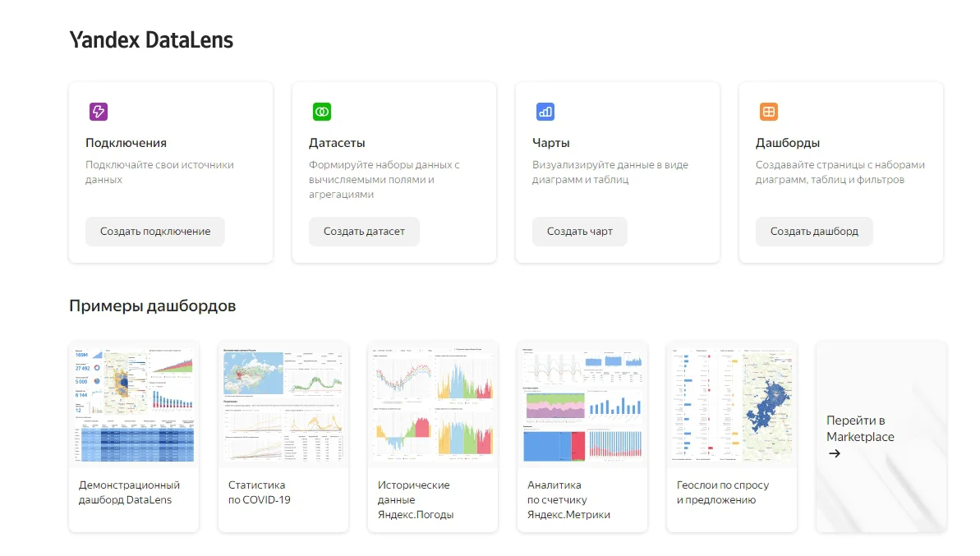Open the Геослои по спросу thumbnail

[x=732, y=405]
